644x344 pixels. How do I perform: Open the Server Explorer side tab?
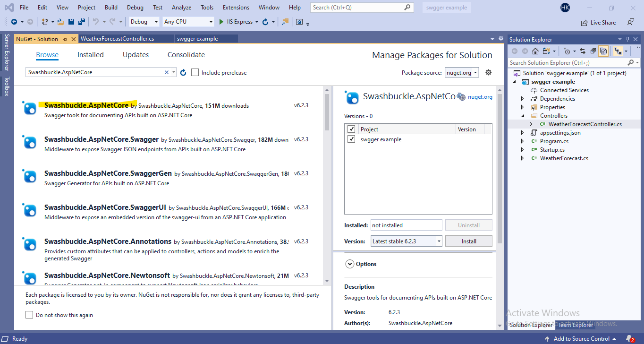7,52
